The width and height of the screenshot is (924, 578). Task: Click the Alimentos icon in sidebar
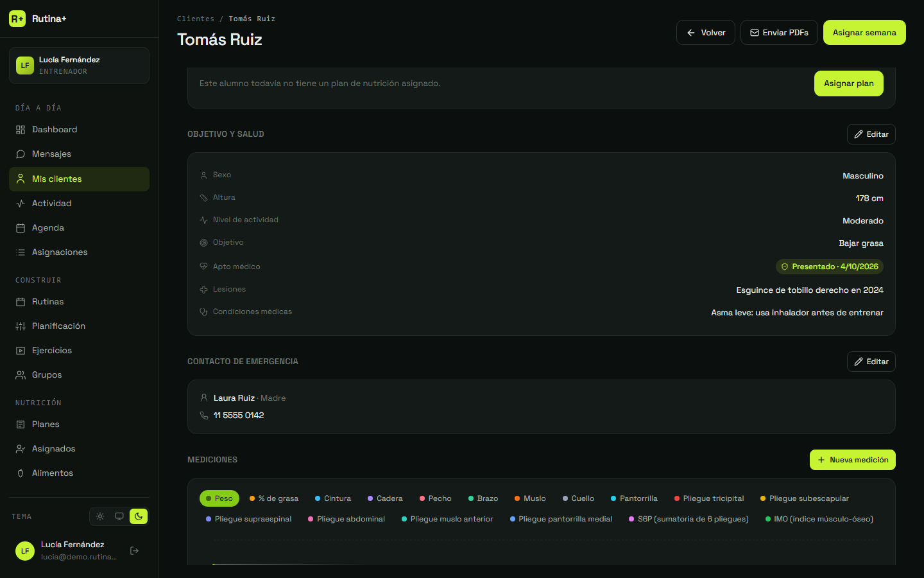pos(21,473)
